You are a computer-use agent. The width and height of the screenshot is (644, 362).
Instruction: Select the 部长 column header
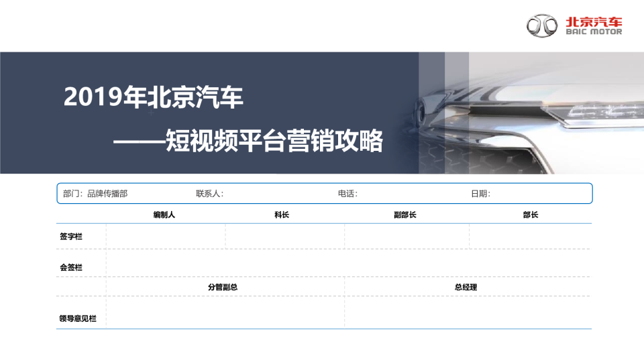[530, 215]
